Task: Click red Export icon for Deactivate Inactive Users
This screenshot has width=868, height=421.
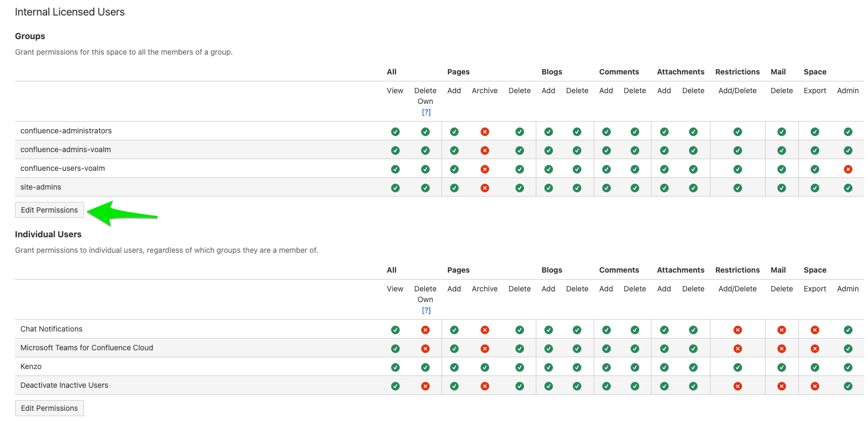Action: point(814,386)
